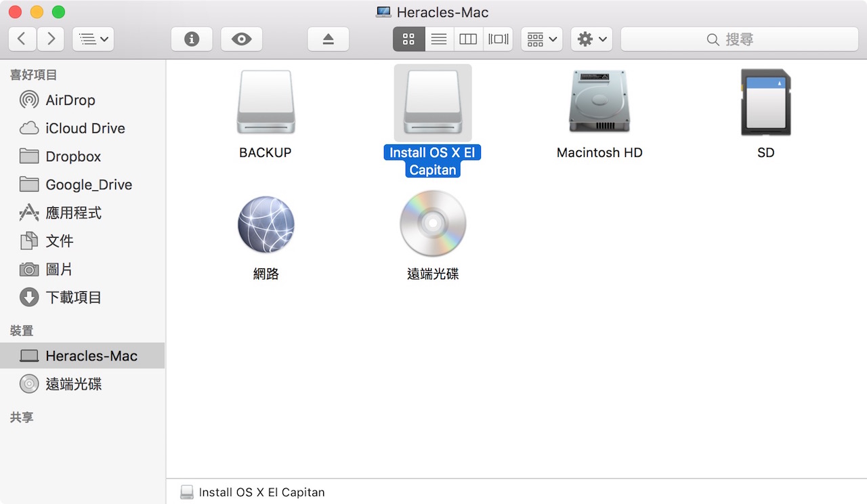Screen dimensions: 867x504
Task: Close the Finder window
Action: pos(15,12)
